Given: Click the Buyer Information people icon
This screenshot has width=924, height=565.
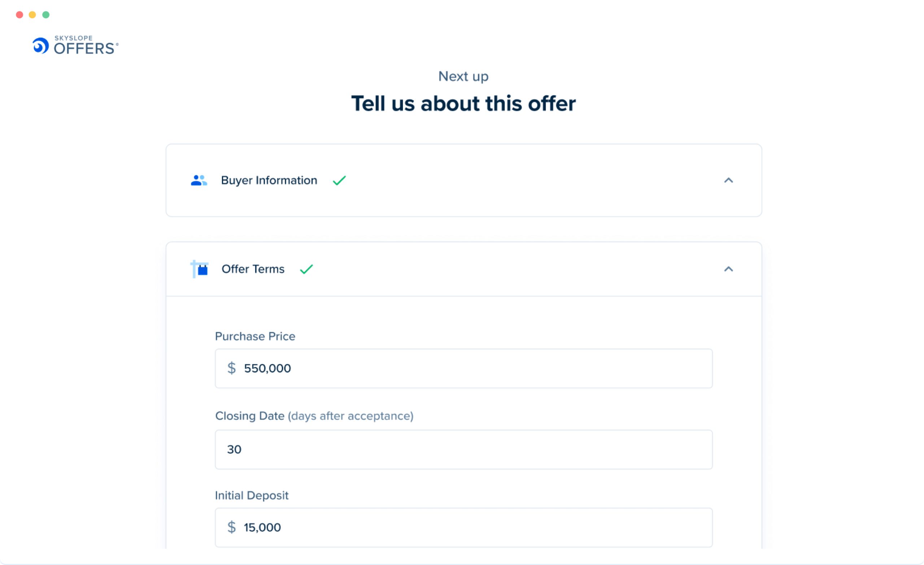Looking at the screenshot, I should coord(199,181).
